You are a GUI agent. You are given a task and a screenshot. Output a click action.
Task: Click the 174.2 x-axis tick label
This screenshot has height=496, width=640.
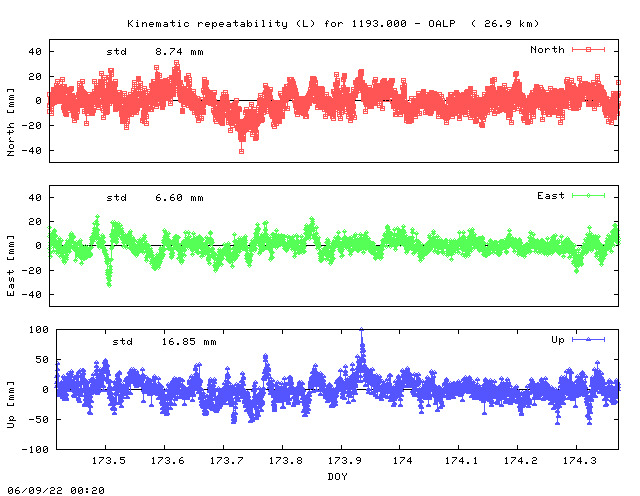520,461
